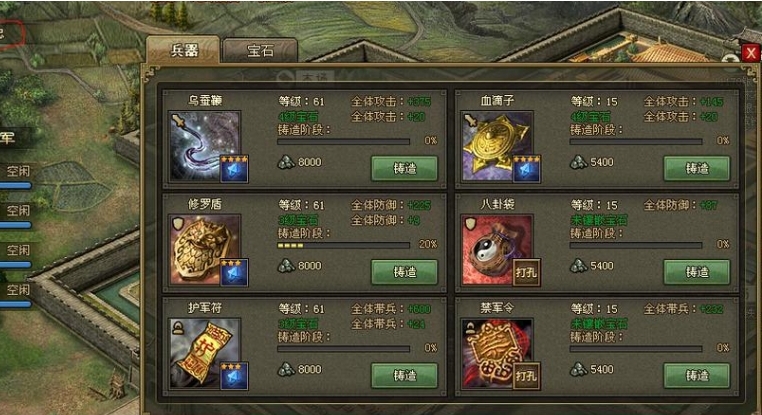Click 铸造 button for 护军符

[x=404, y=375]
